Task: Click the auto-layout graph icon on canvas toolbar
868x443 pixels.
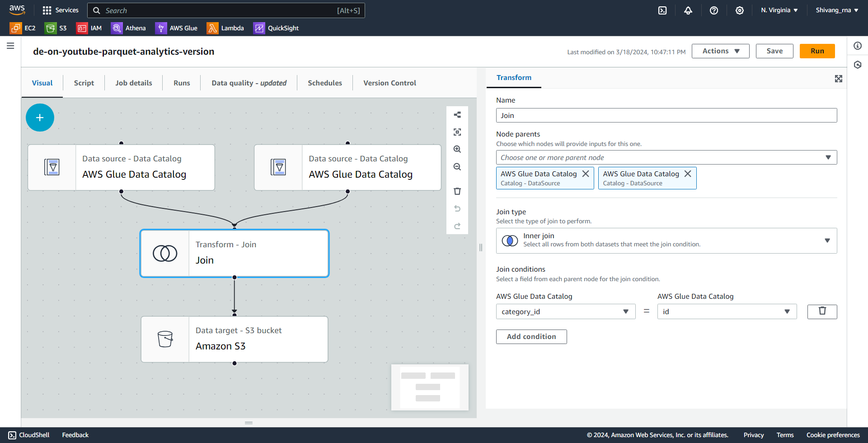Action: click(457, 115)
